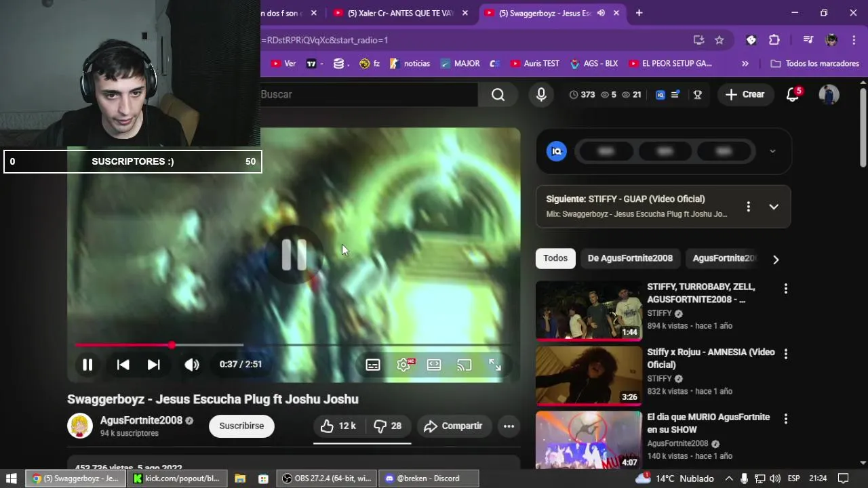This screenshot has width=868, height=488.
Task: Skip to the previous video
Action: (123, 365)
